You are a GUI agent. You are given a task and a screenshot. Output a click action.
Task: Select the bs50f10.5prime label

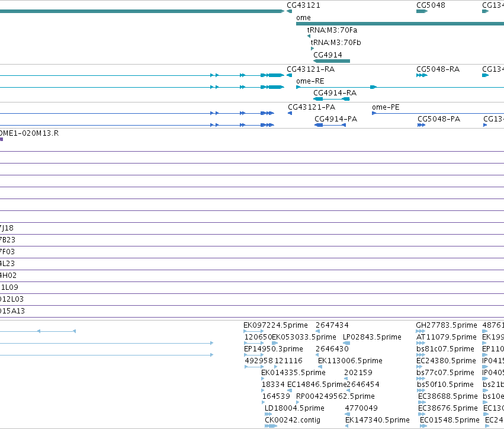click(x=445, y=385)
